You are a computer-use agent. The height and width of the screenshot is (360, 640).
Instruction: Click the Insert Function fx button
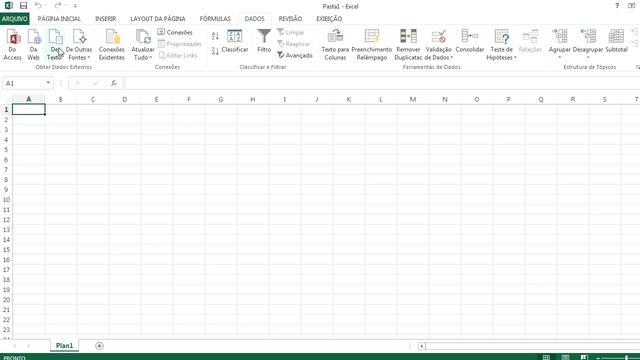114,83
